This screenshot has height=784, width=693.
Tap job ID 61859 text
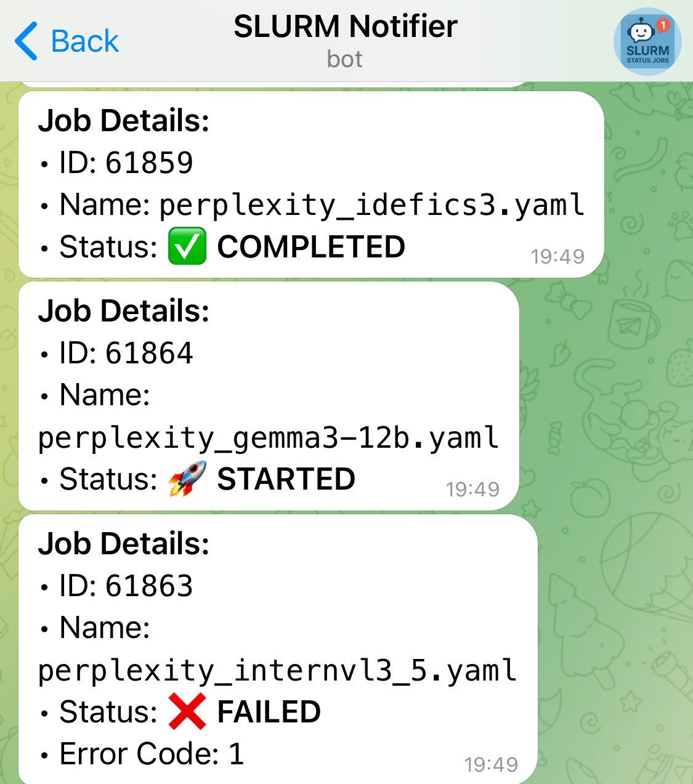(148, 163)
